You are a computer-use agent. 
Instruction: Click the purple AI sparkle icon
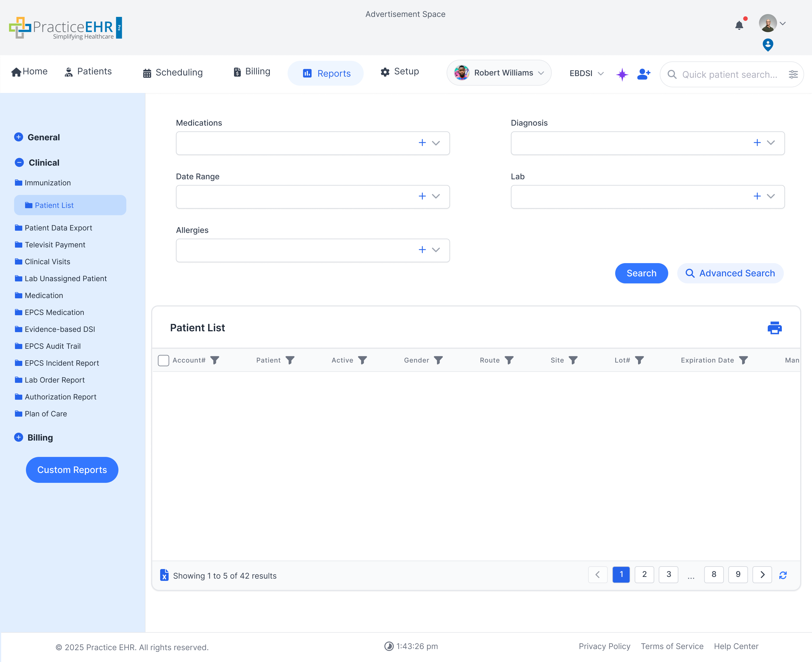622,74
